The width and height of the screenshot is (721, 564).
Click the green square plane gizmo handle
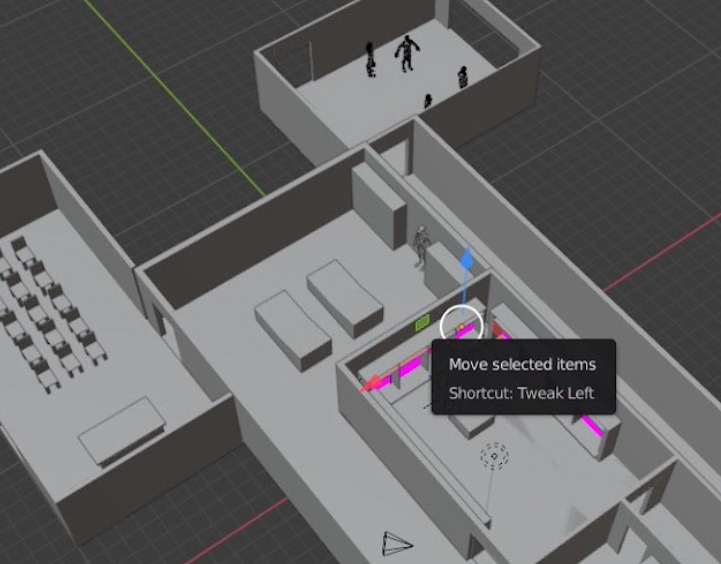(423, 322)
